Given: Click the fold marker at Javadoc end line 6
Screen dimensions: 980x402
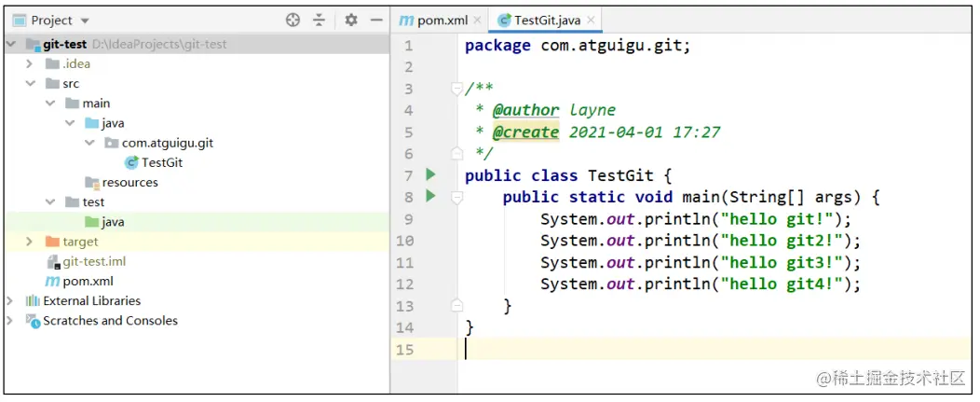Looking at the screenshot, I should tap(456, 154).
